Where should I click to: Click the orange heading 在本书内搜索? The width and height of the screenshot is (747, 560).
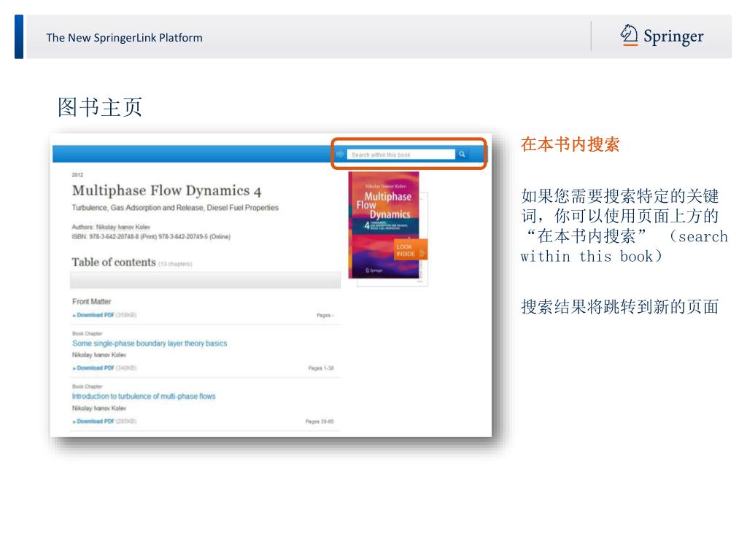[x=570, y=144]
